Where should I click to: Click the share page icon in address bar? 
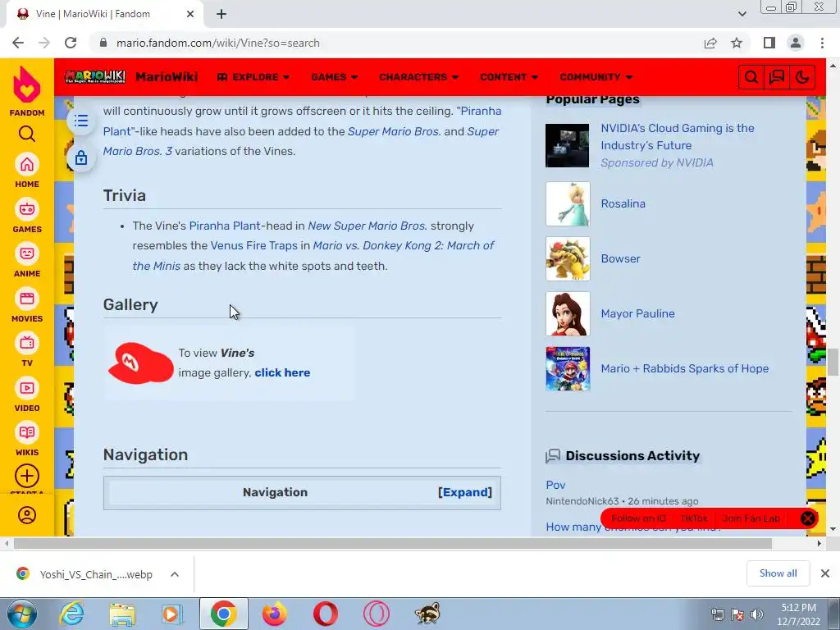click(x=710, y=43)
